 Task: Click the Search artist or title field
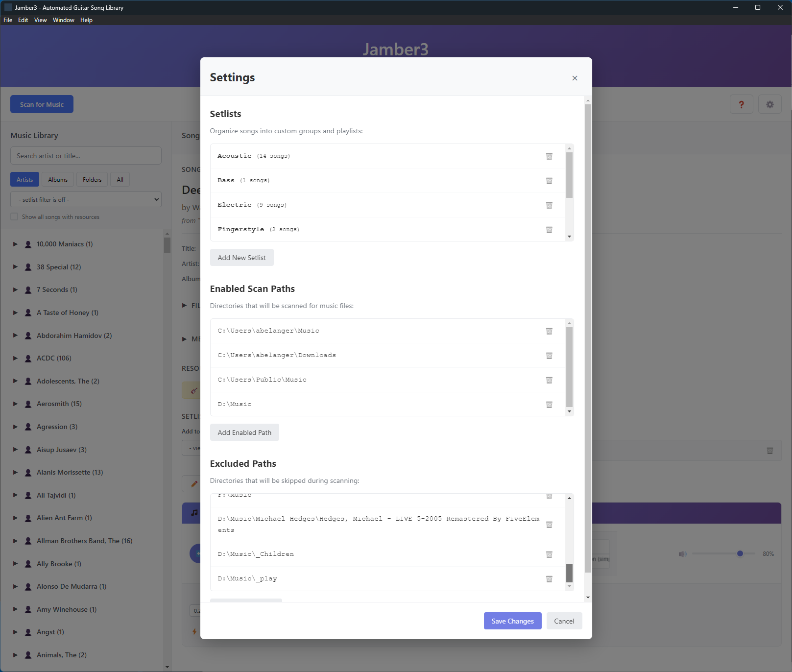pos(86,156)
